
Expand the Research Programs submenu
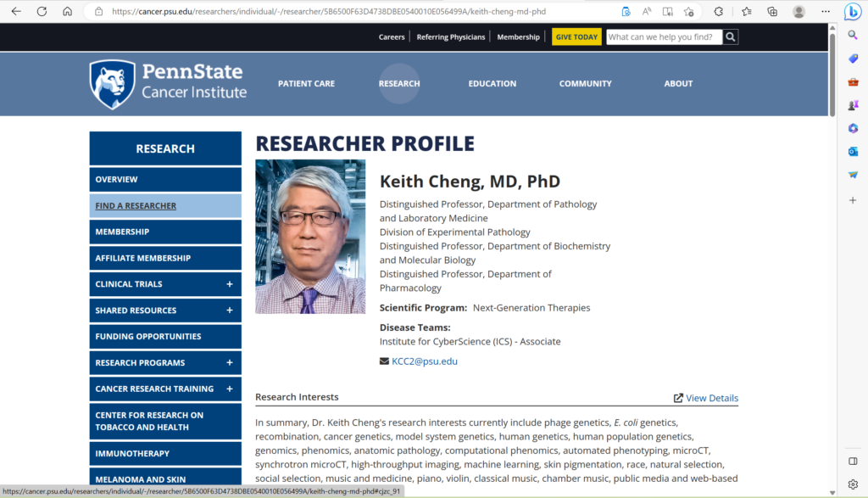tap(229, 363)
